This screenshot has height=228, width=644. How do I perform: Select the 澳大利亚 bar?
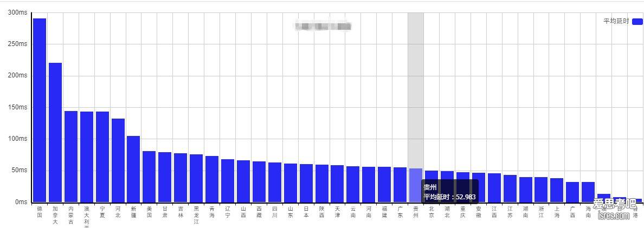(87, 157)
